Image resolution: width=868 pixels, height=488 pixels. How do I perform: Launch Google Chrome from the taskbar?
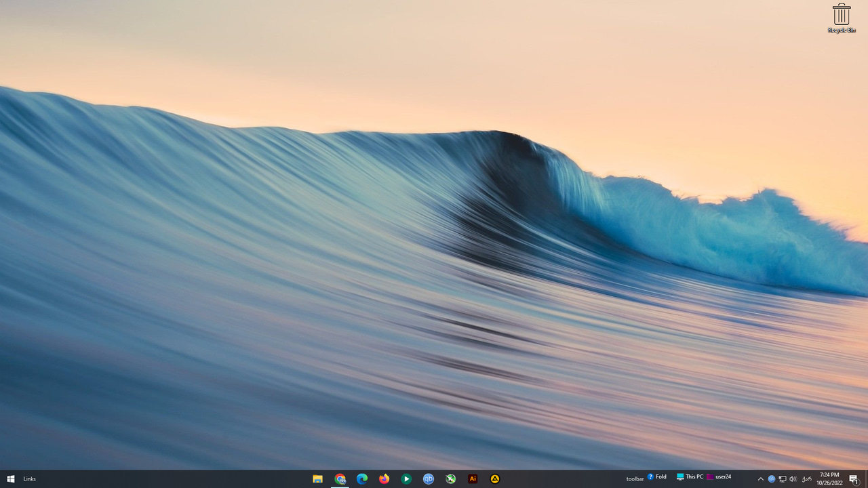340,479
